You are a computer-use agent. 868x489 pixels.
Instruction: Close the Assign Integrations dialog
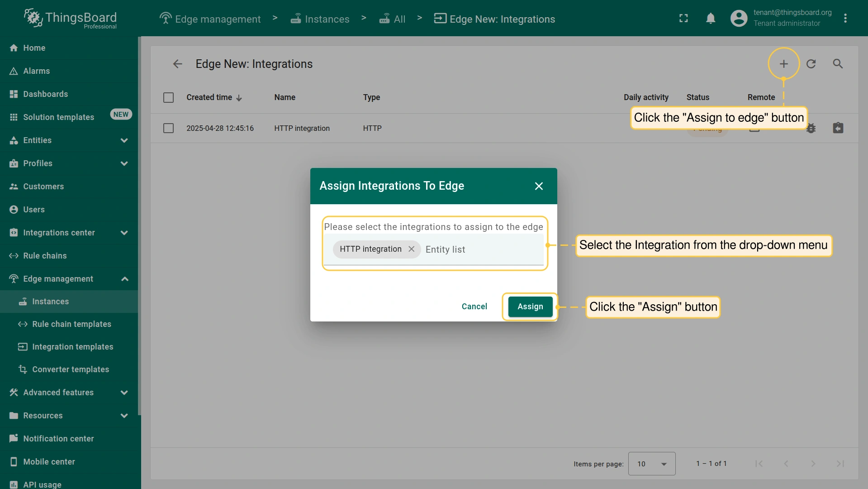539,186
